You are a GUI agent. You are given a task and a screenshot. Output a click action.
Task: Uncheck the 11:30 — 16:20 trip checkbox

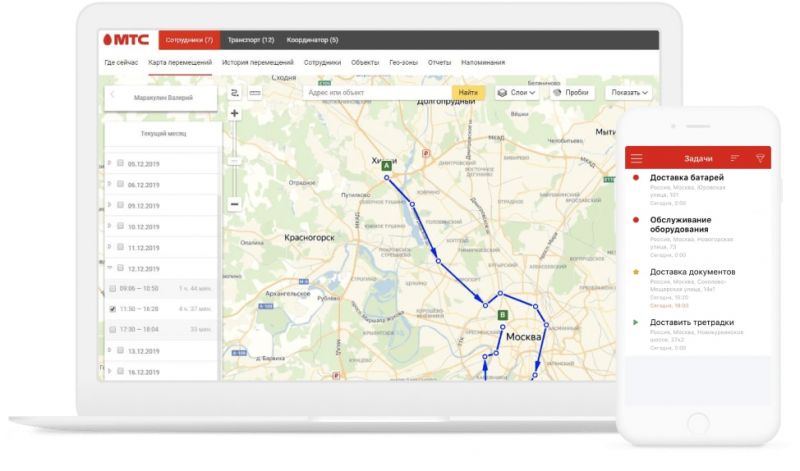[112, 309]
